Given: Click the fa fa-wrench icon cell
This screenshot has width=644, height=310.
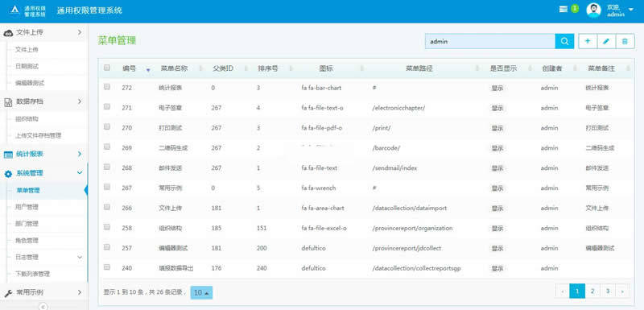Looking at the screenshot, I should [x=318, y=188].
